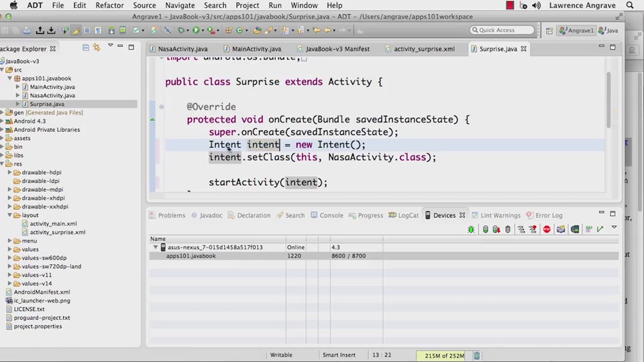Open the Navigate menu

click(180, 5)
